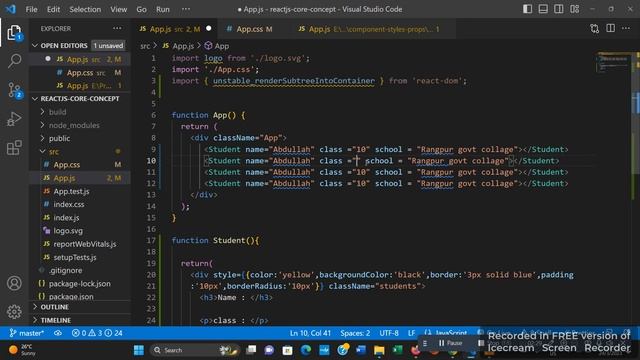640x360 pixels.
Task: Open the Manage gear icon
Action: 14,312
